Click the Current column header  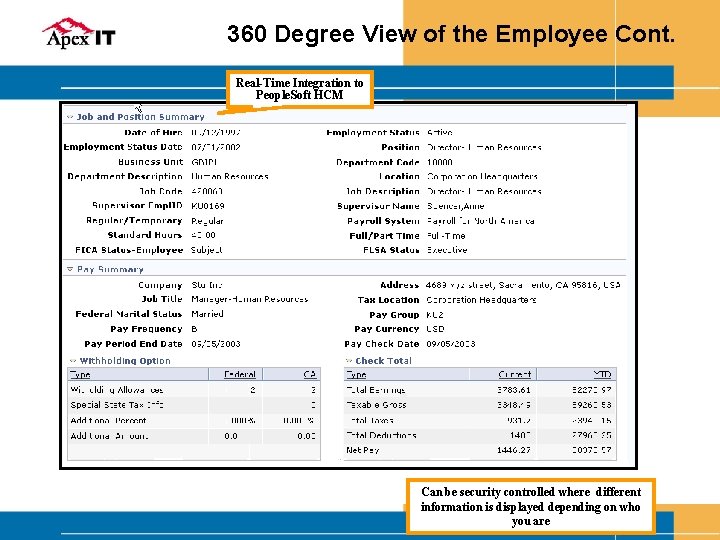[515, 375]
